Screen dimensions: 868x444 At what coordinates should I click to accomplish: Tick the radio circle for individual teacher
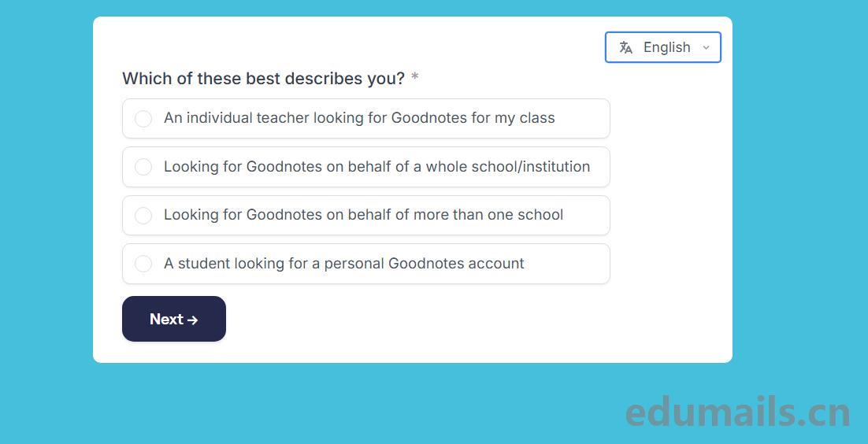143,119
